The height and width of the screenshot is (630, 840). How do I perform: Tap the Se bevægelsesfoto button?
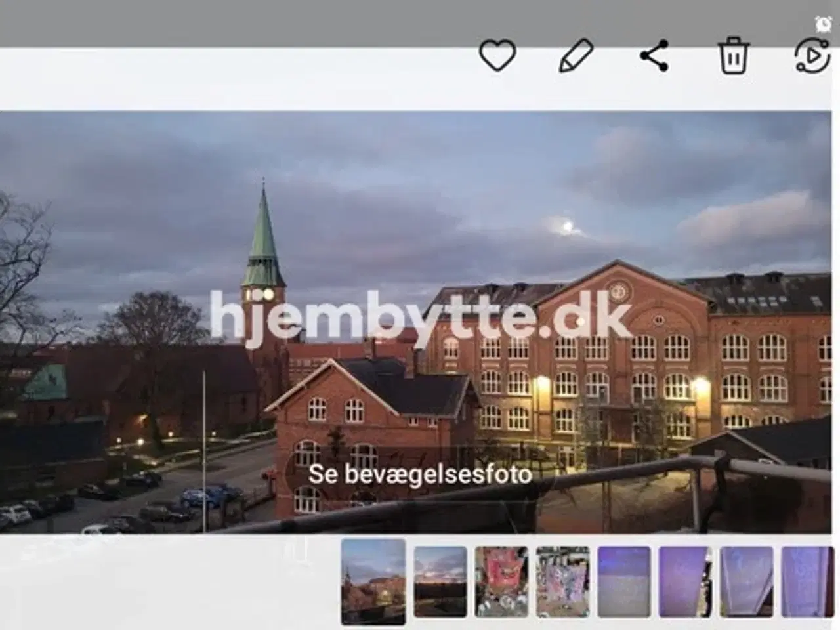[420, 474]
